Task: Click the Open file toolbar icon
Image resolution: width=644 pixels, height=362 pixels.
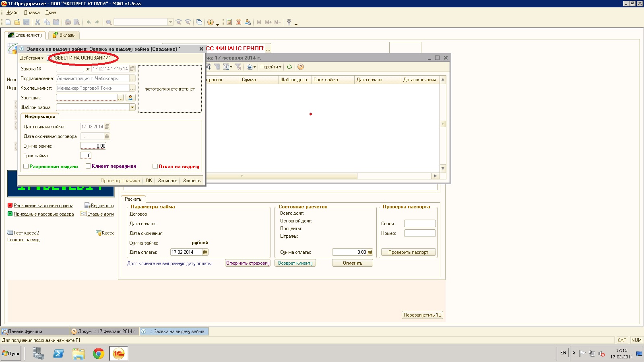Action: pos(17,22)
